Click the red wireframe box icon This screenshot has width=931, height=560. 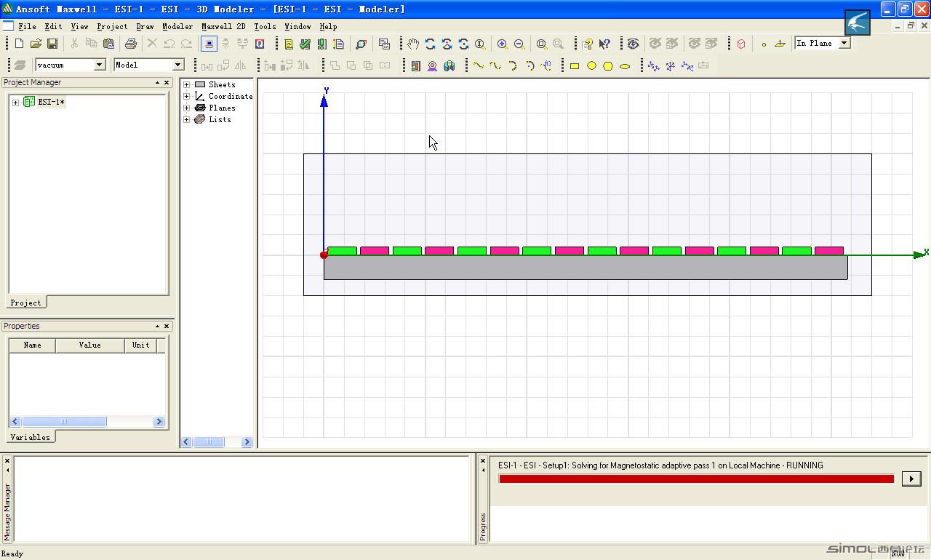pyautogui.click(x=741, y=44)
